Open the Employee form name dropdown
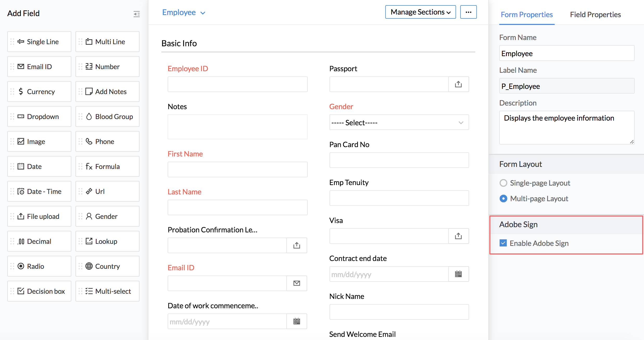This screenshot has height=340, width=644. pos(184,12)
